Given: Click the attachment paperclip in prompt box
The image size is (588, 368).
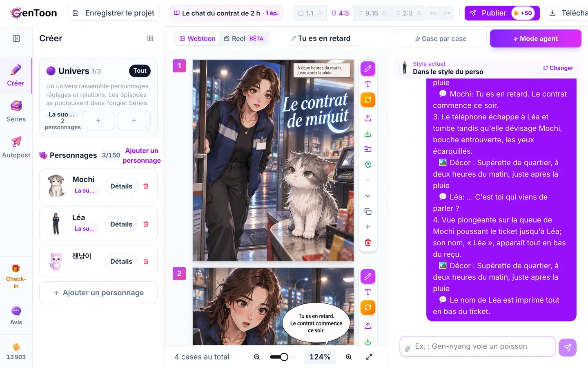Looking at the screenshot, I should coord(408,349).
